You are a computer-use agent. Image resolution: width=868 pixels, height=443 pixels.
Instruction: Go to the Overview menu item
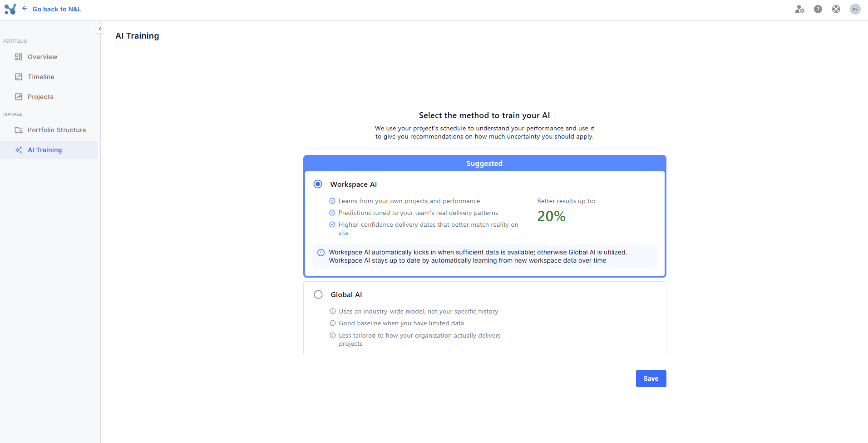(42, 57)
